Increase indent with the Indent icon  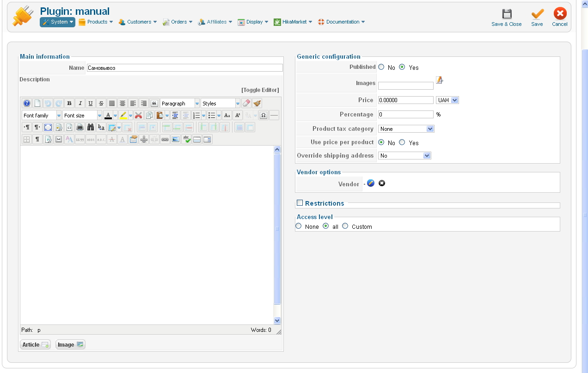point(175,115)
